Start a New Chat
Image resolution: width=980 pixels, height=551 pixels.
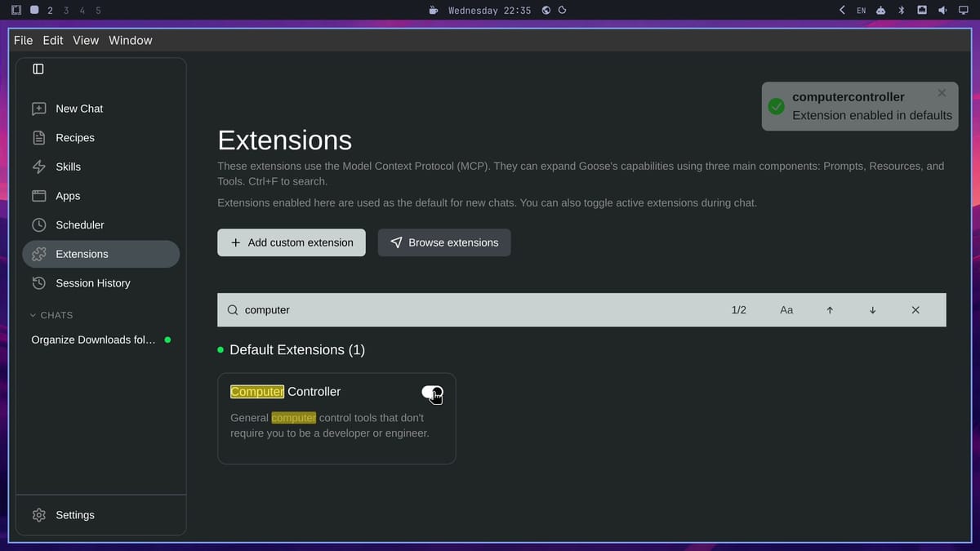point(100,109)
